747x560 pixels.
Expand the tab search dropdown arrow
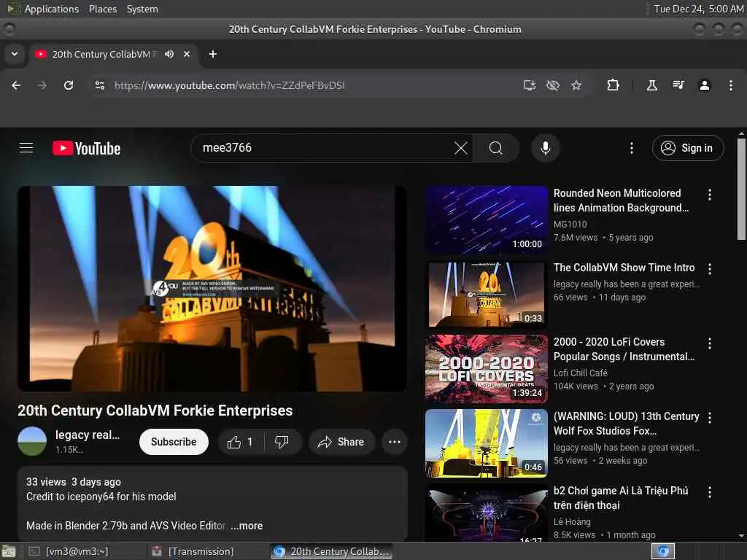pyautogui.click(x=15, y=54)
